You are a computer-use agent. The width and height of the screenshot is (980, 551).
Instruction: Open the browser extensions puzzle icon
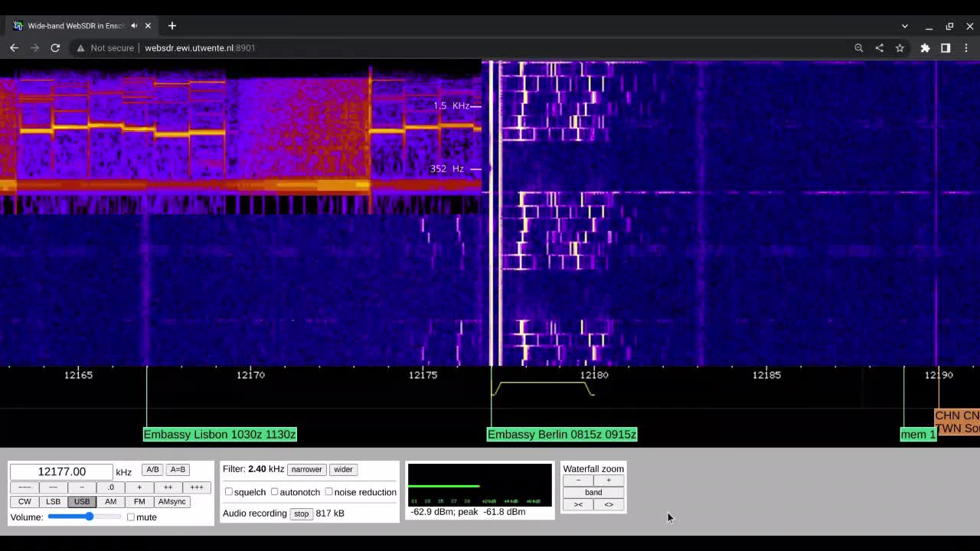tap(925, 47)
